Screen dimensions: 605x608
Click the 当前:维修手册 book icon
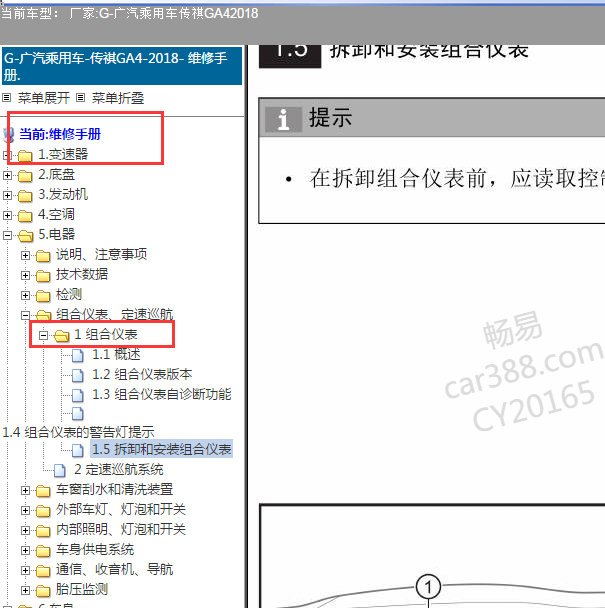9,135
